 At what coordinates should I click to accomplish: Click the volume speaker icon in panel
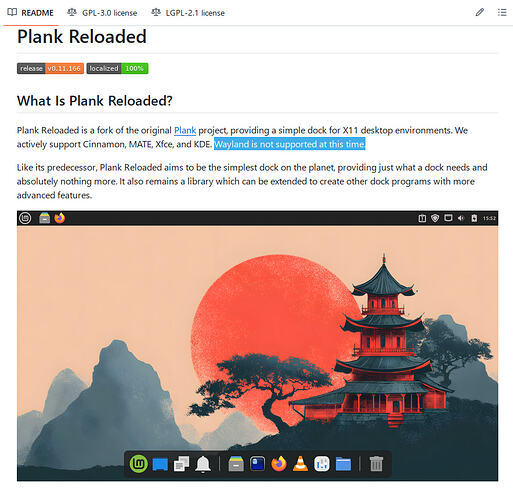(461, 218)
